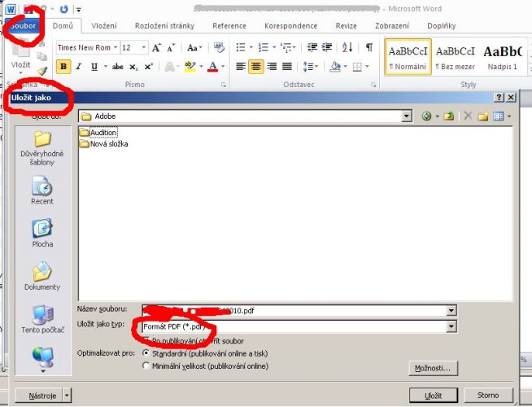This screenshot has width=532, height=407.
Task: Increase paragraph indent
Action: (x=327, y=47)
